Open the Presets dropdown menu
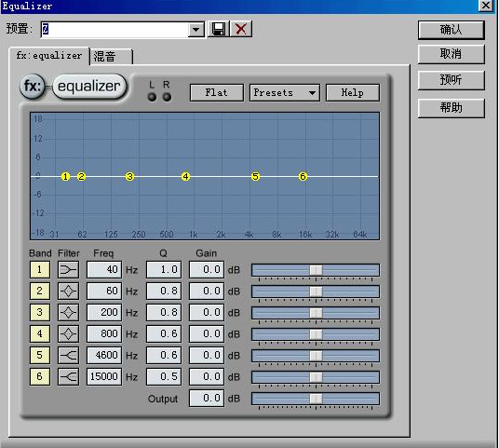 285,92
